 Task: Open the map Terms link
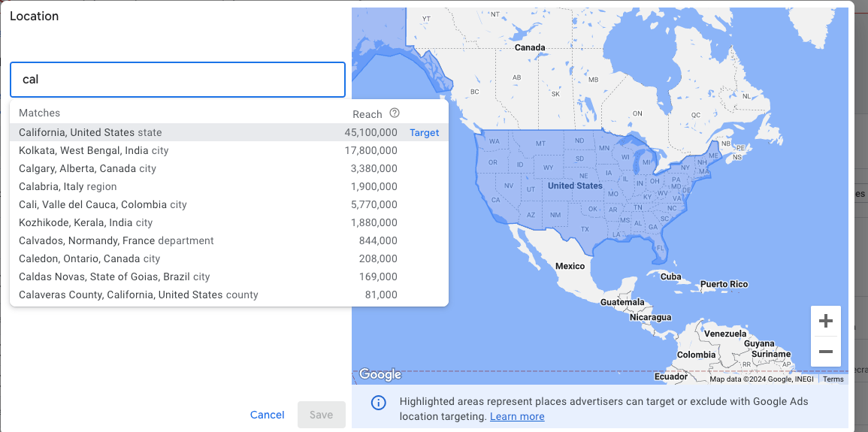833,379
